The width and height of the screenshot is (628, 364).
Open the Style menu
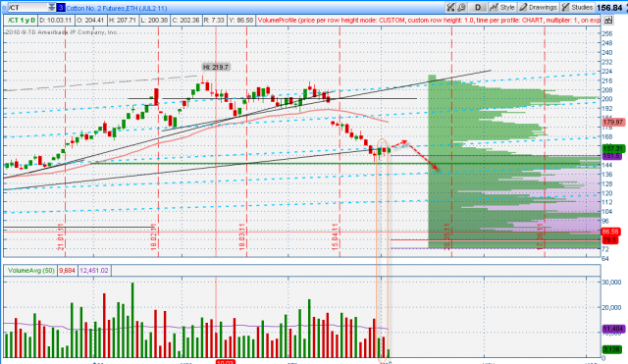(502, 7)
